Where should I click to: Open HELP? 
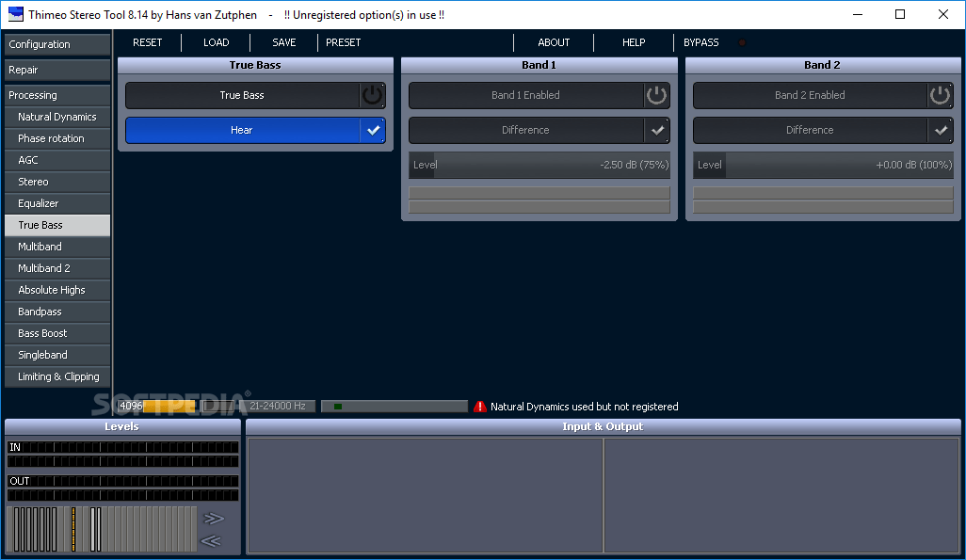634,42
